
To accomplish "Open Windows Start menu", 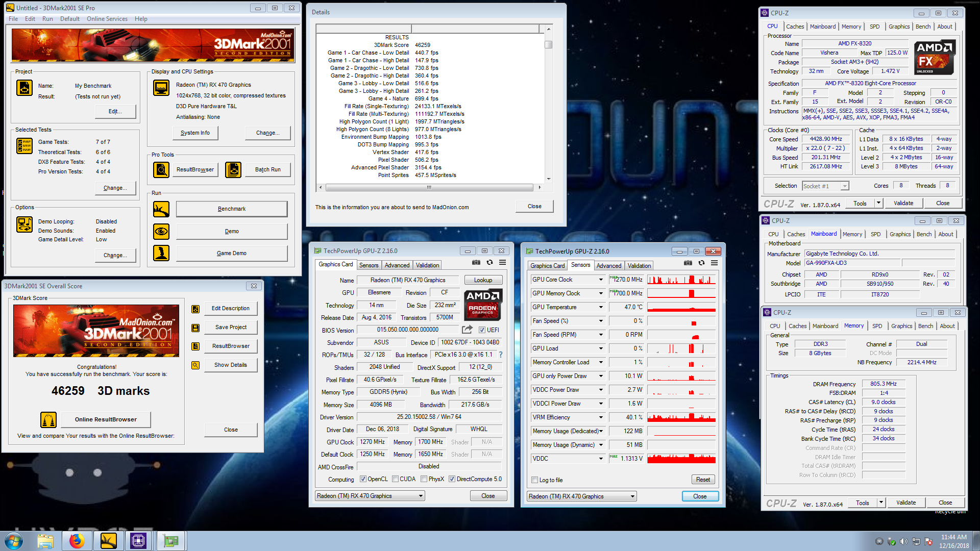I will pos(14,541).
